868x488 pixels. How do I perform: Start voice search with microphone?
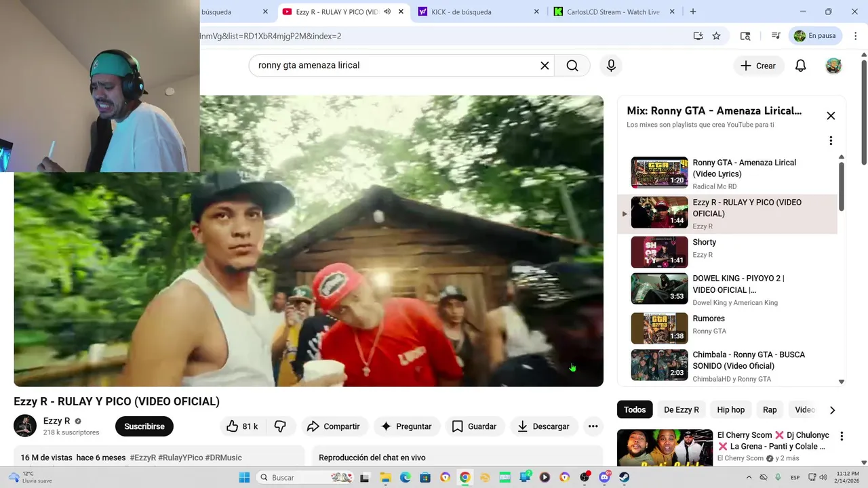pyautogui.click(x=611, y=66)
